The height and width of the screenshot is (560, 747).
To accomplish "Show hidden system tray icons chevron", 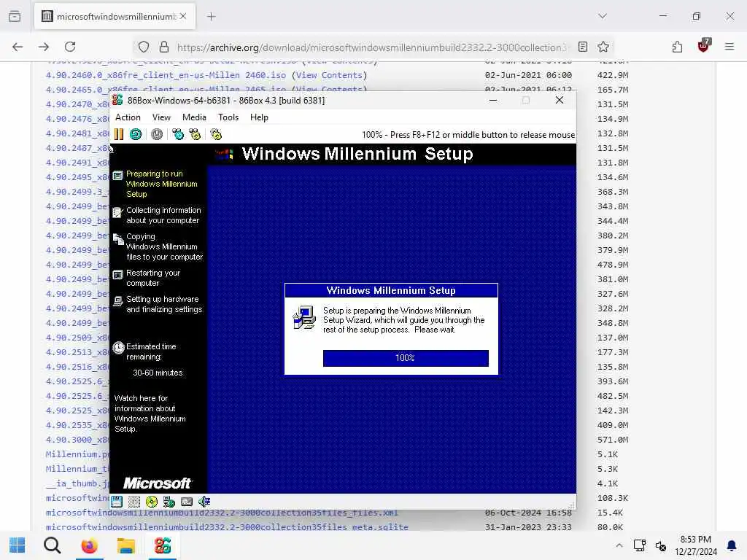I will (619, 545).
